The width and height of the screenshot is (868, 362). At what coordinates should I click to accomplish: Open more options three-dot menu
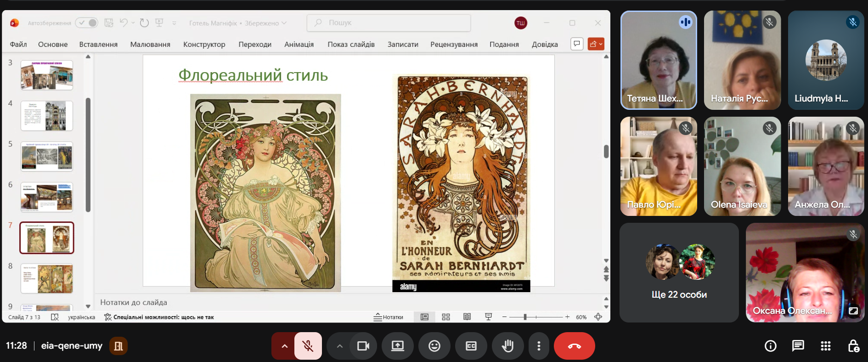coord(539,346)
